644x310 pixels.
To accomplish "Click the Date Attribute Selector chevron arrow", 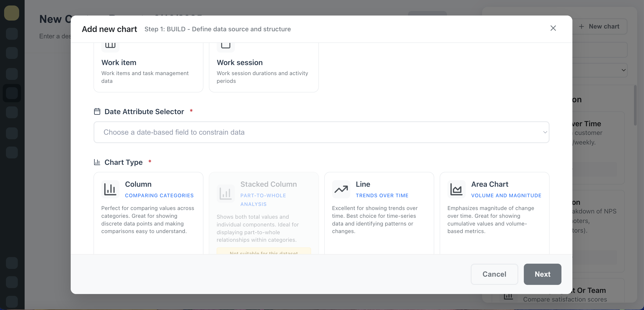I will coord(545,132).
